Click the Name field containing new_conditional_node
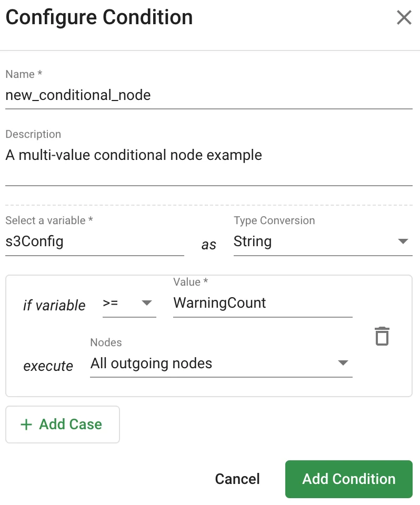 pyautogui.click(x=105, y=95)
